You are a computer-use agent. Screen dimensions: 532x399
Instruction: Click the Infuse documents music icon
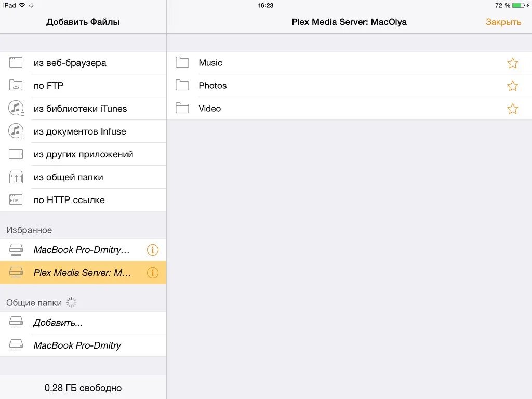pyautogui.click(x=16, y=131)
